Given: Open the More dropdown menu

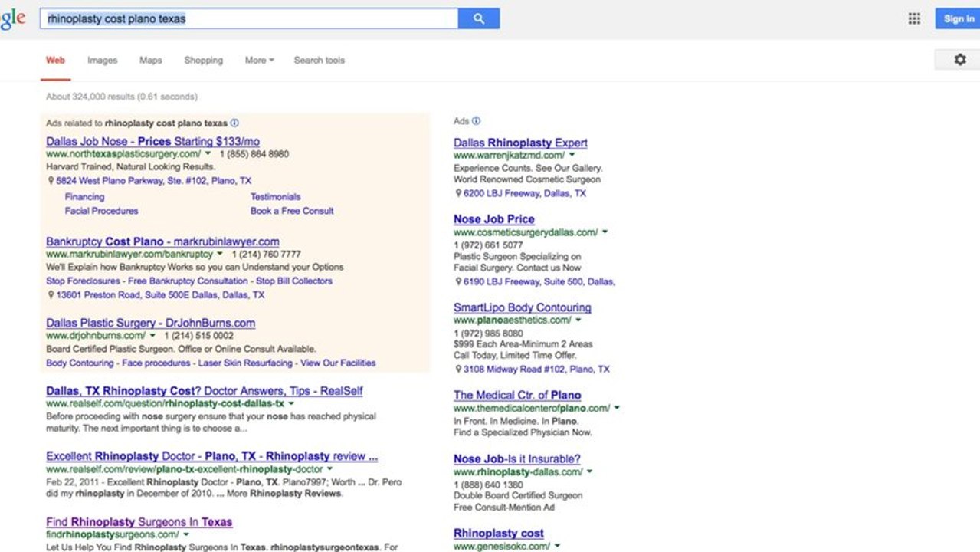Looking at the screenshot, I should point(259,60).
